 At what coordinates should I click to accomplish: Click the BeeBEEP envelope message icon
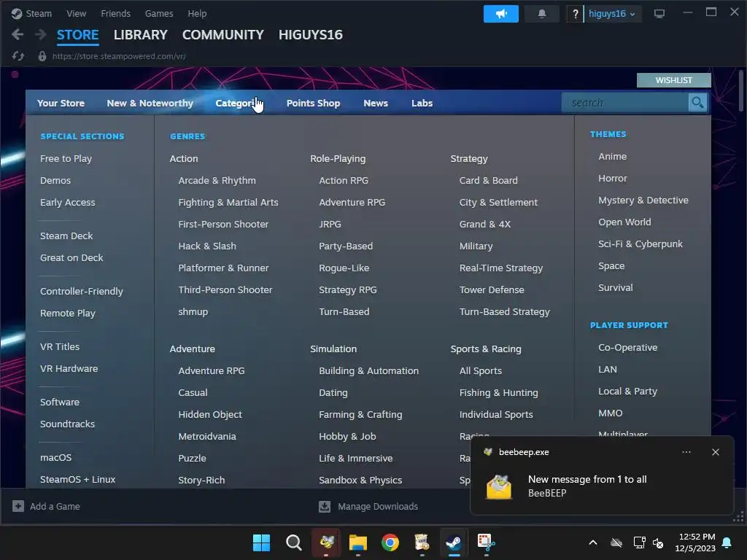pos(499,486)
